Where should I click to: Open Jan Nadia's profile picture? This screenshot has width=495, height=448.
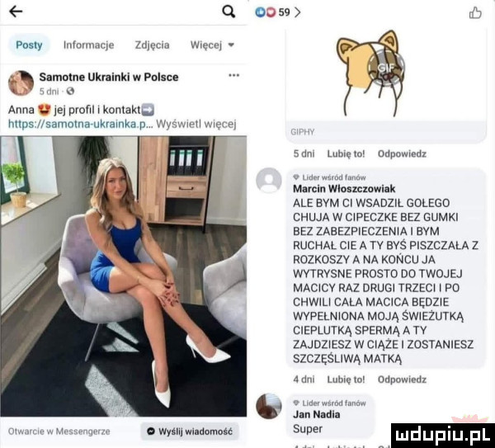pyautogui.click(x=269, y=406)
